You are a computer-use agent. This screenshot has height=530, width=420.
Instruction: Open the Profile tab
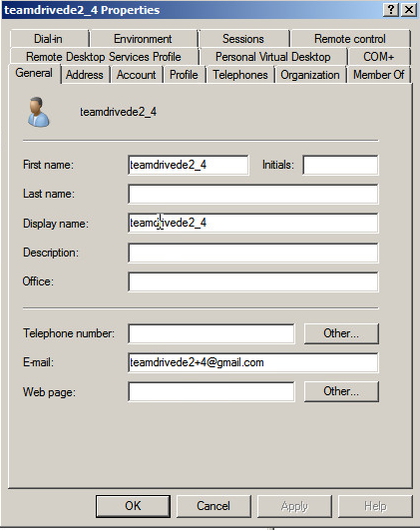click(x=184, y=75)
